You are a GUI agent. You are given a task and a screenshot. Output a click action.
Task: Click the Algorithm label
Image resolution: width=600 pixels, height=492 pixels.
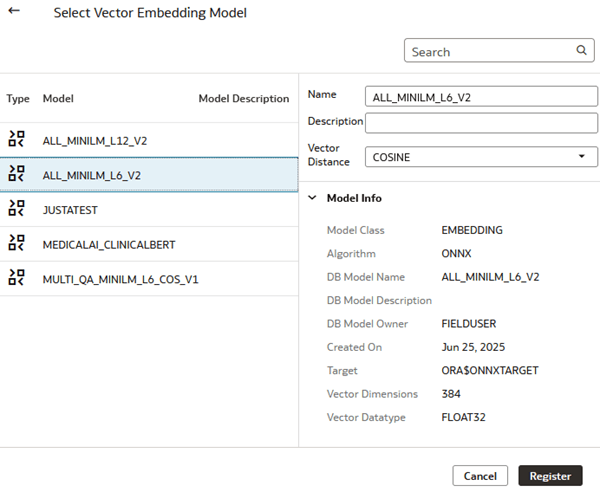[x=351, y=254]
